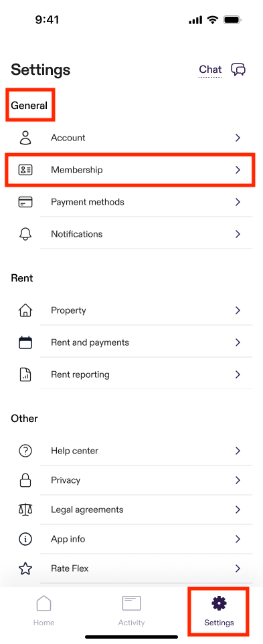Tap the Notifications bell icon
The image size is (263, 644).
pos(25,234)
